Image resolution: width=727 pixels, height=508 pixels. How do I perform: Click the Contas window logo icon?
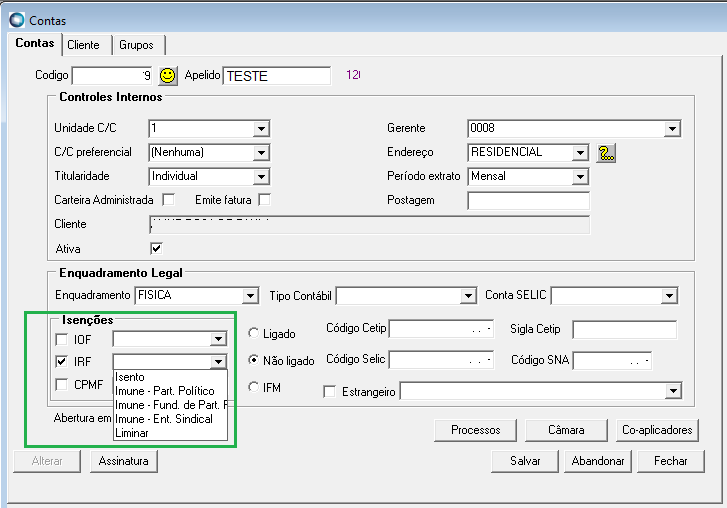17,20
